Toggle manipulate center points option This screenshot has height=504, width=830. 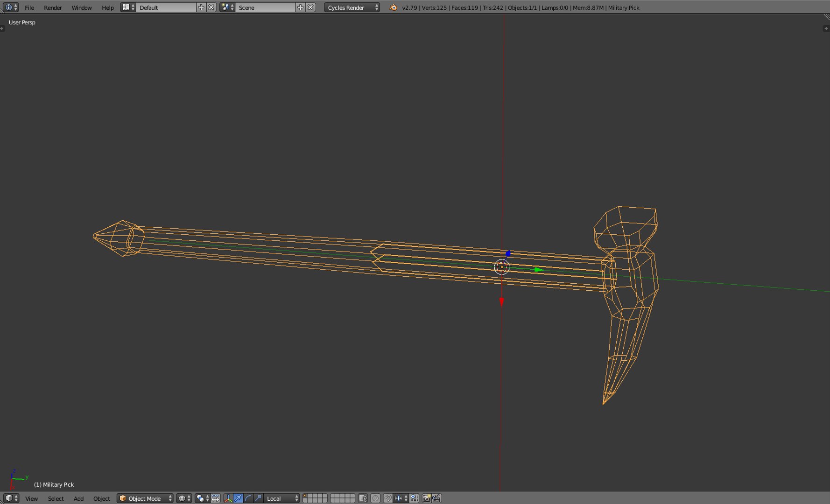click(215, 498)
